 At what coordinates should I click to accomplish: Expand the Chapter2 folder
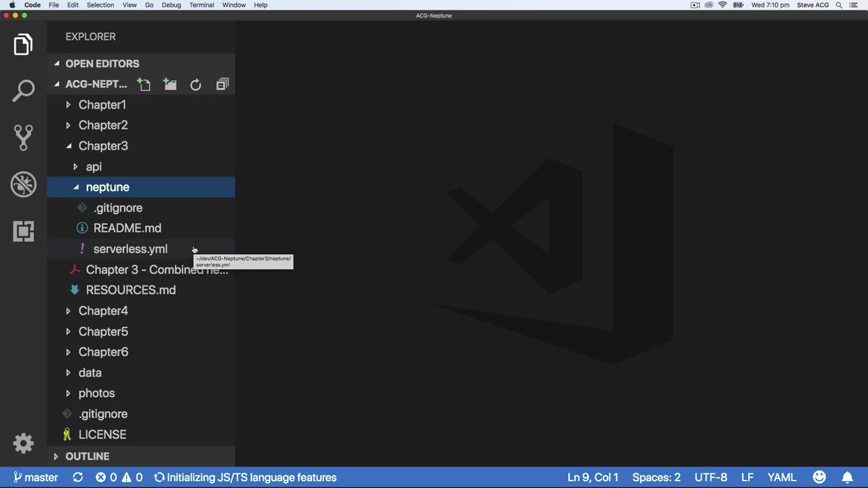(141, 125)
